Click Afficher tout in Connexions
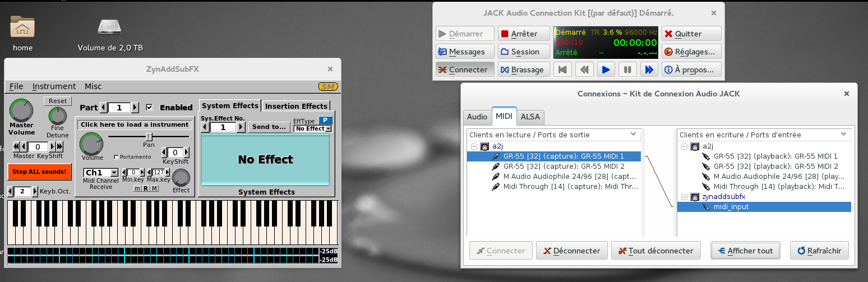The width and height of the screenshot is (868, 282). pyautogui.click(x=745, y=251)
